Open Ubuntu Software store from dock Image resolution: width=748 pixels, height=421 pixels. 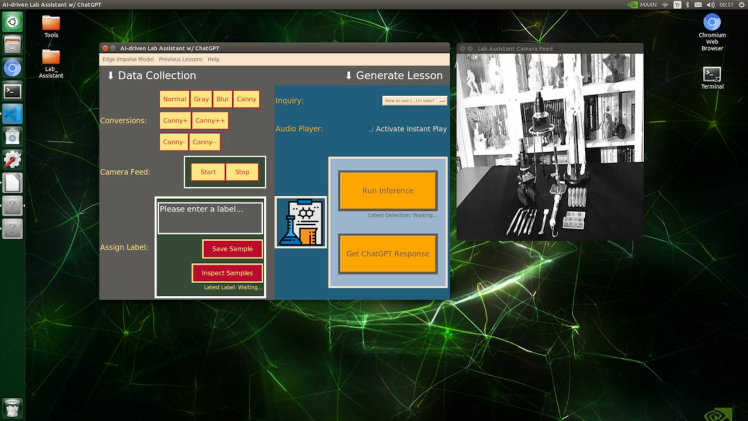(x=12, y=137)
